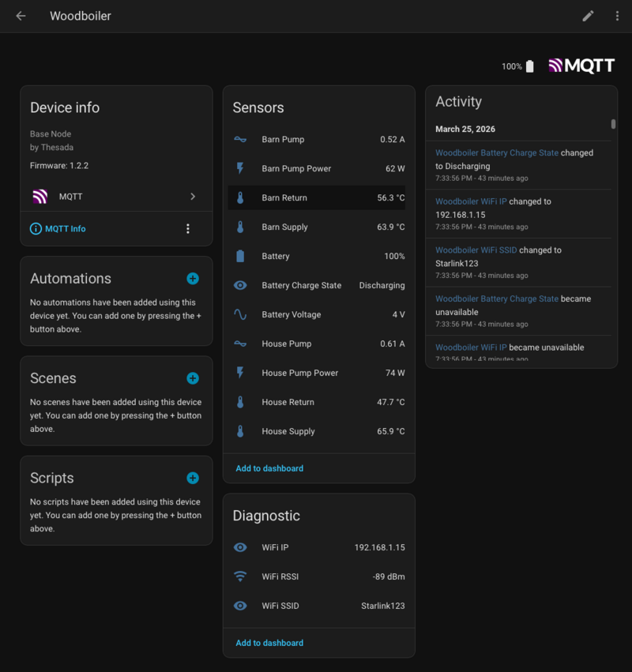The image size is (632, 672).
Task: Click the Battery level icon in Sensors
Action: point(240,256)
